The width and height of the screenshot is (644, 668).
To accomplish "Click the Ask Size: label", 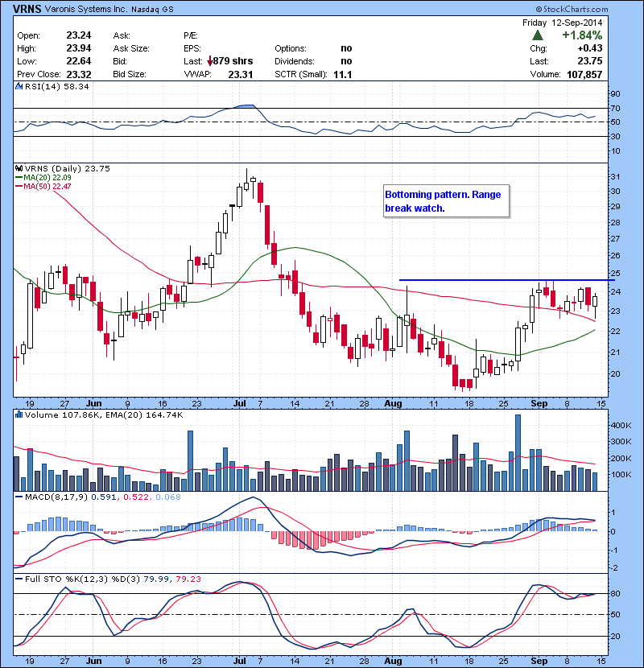I will pyautogui.click(x=131, y=48).
